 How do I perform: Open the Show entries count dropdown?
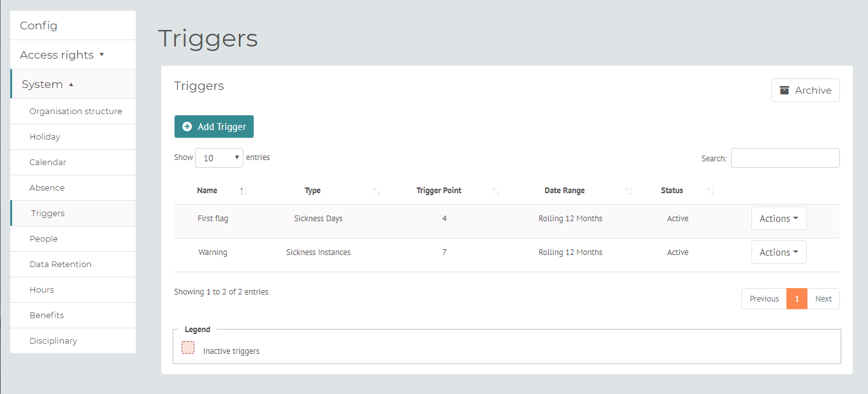tap(219, 157)
